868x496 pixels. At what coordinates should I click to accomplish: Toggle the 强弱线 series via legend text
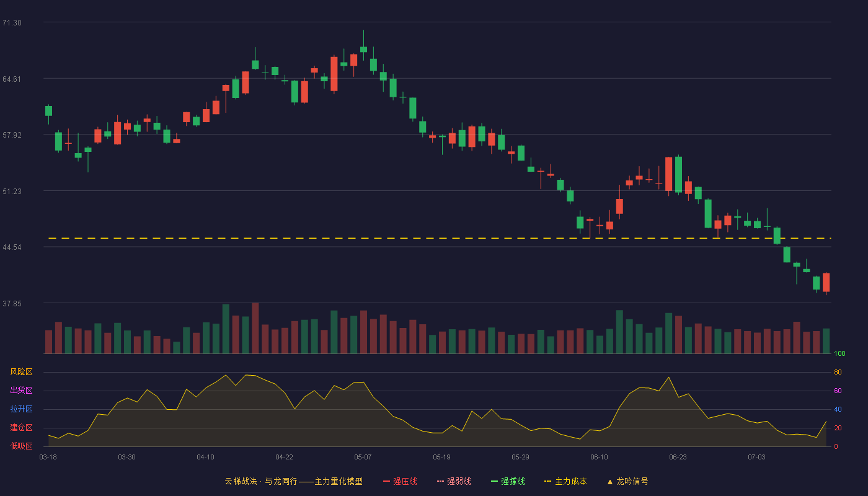pyautogui.click(x=459, y=481)
